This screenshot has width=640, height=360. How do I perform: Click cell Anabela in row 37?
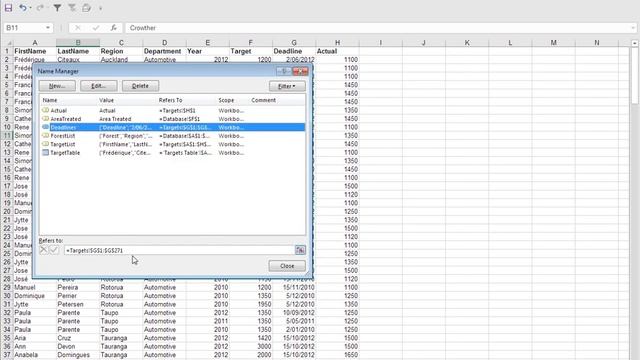pos(35,355)
